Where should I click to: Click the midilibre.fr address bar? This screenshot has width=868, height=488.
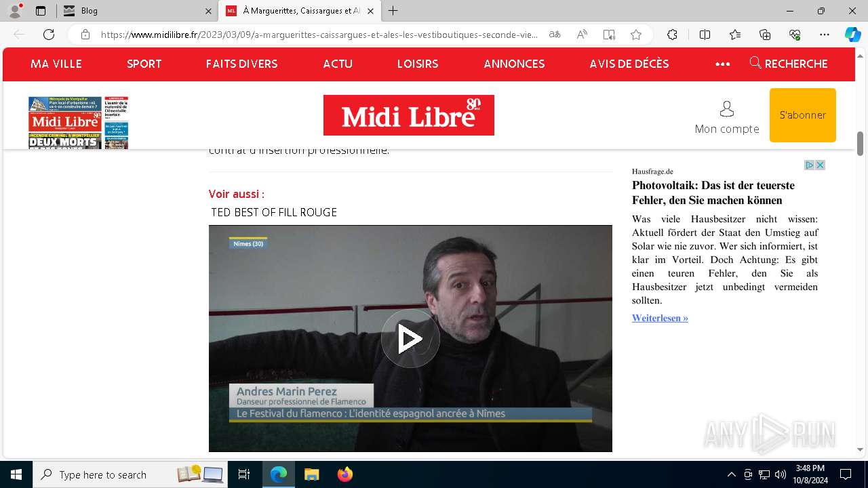(x=319, y=35)
